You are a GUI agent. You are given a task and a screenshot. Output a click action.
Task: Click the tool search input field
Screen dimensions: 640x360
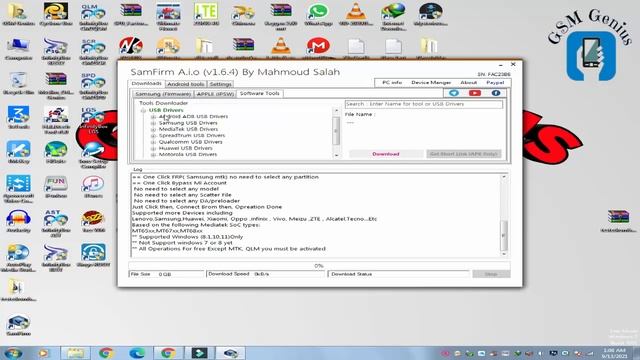[x=424, y=104]
